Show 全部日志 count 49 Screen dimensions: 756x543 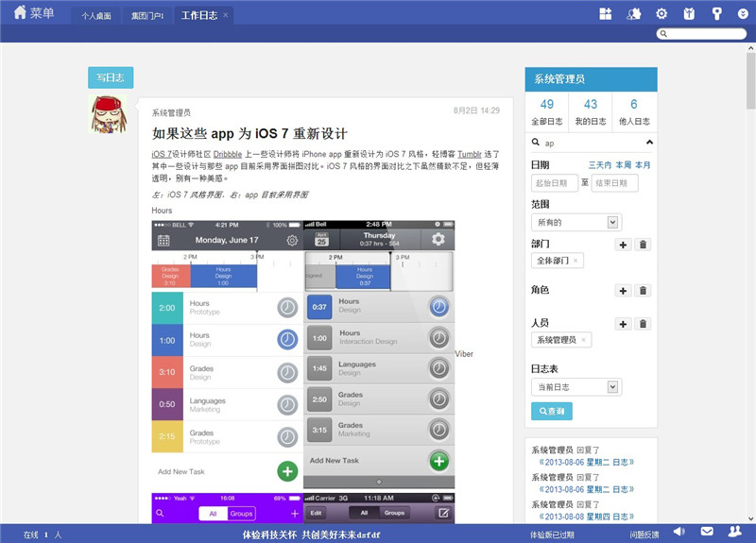coord(547,111)
